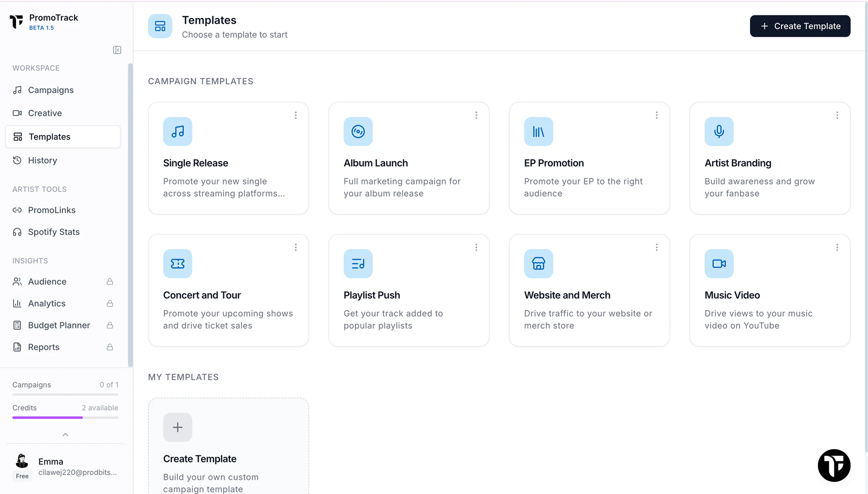868x494 pixels.
Task: Open the Album Launch card options menu
Action: [x=476, y=115]
